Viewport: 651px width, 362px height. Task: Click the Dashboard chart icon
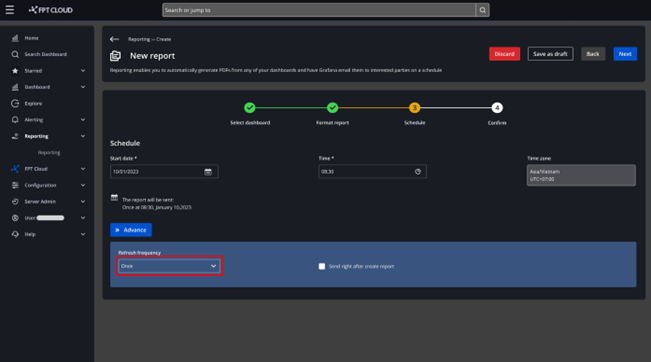tap(15, 87)
